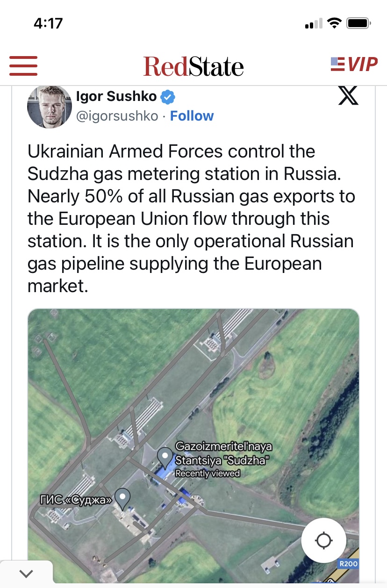Image resolution: width=387 pixels, height=588 pixels.
Task: Tap the X logo on the tweet
Action: coord(348,95)
